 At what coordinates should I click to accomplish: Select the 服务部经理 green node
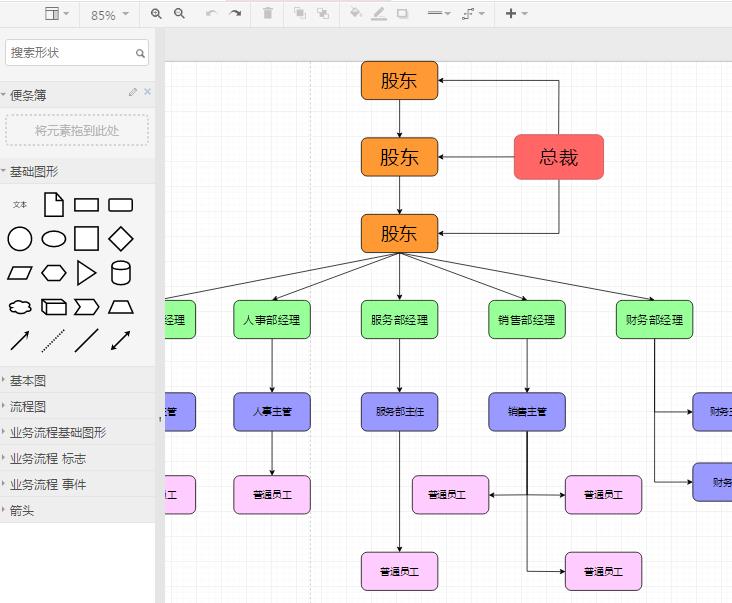[x=400, y=320]
